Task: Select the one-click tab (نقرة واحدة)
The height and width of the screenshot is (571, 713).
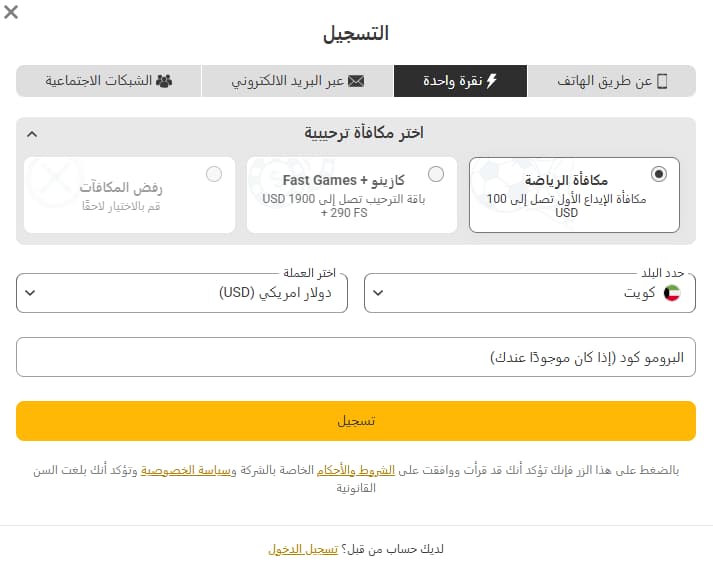Action: [460, 81]
